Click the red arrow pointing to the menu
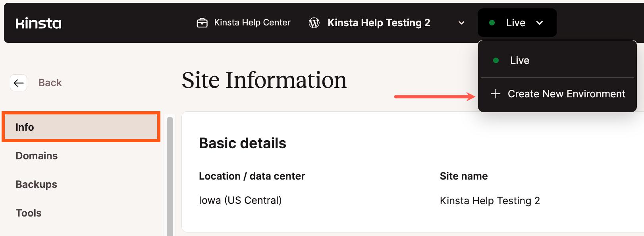The width and height of the screenshot is (644, 236). point(435,95)
